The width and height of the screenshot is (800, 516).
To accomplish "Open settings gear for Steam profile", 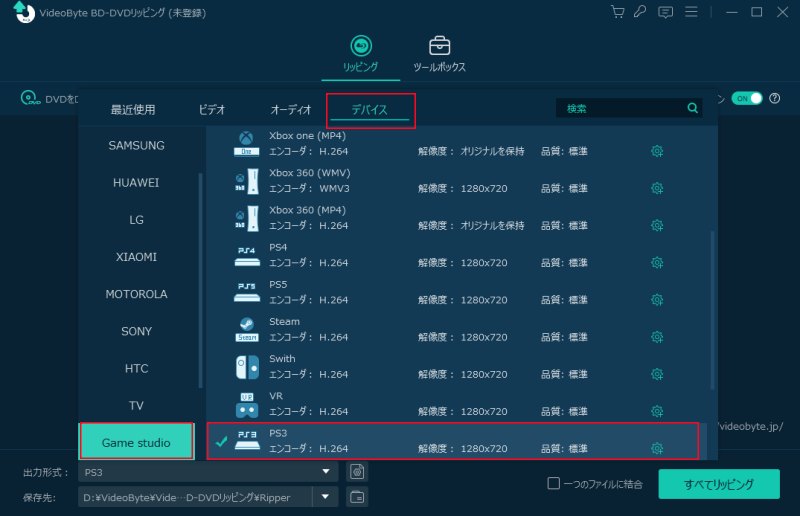I will pyautogui.click(x=657, y=337).
